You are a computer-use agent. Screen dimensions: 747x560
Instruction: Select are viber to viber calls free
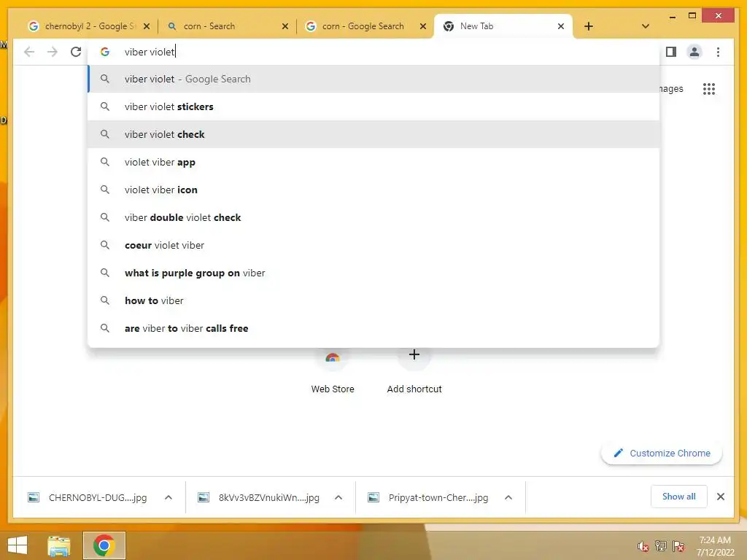click(x=374, y=327)
